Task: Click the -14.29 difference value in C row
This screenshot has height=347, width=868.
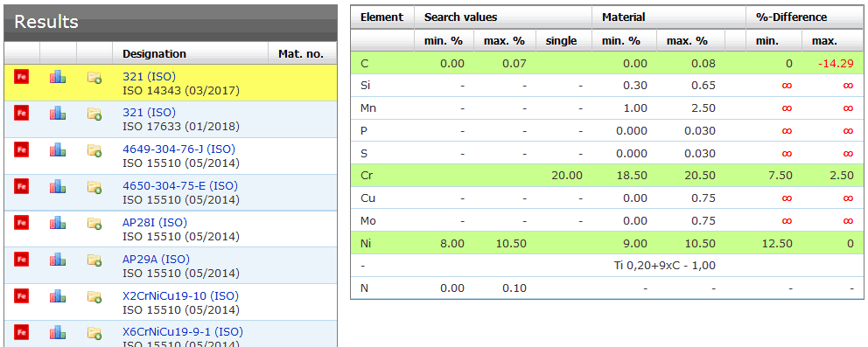Action: tap(836, 64)
